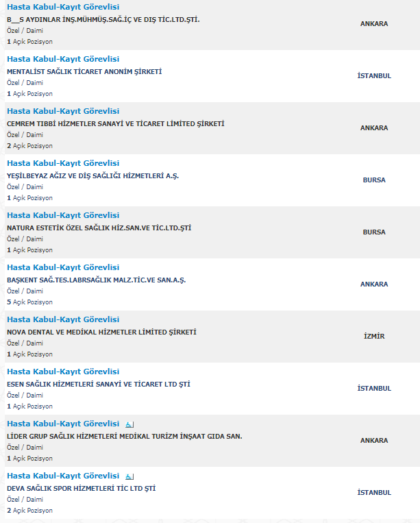Click the İSTANBUL location of the ESEN SAĞLIK listing
Image resolution: width=420 pixels, height=523 pixels.
(x=374, y=389)
